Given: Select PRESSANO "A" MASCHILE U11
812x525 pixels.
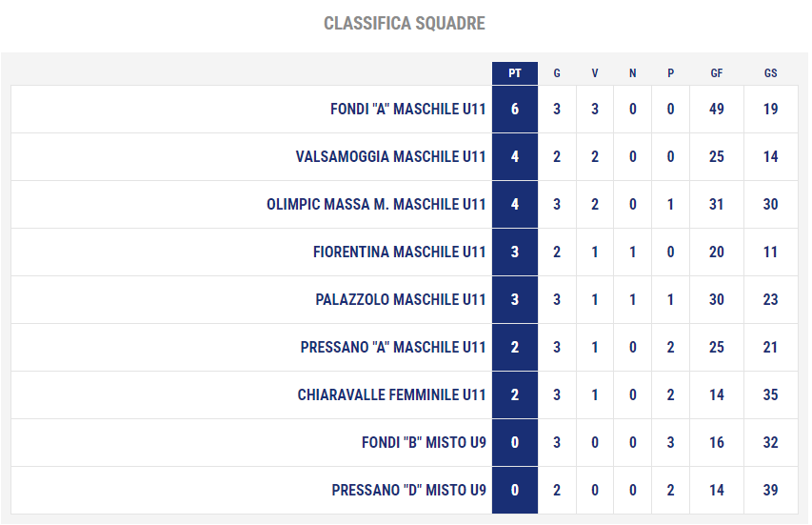Looking at the screenshot, I should tap(393, 347).
